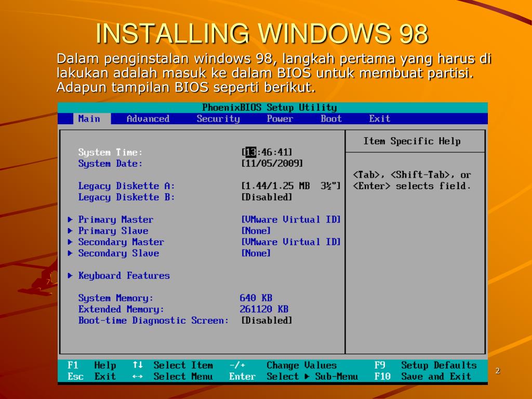This screenshot has width=532, height=399.
Task: Select the Secondary Slave entry
Action: click(x=119, y=253)
